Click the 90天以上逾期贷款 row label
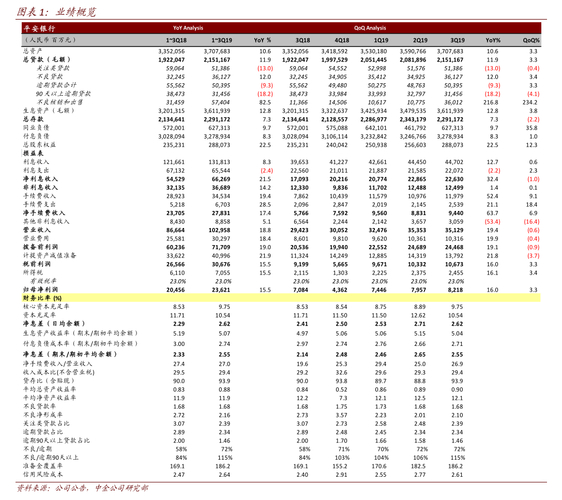 [63, 94]
